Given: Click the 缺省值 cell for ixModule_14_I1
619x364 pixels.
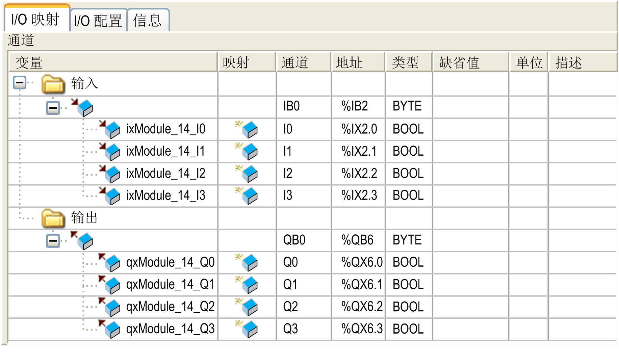Looking at the screenshot, I should (470, 151).
